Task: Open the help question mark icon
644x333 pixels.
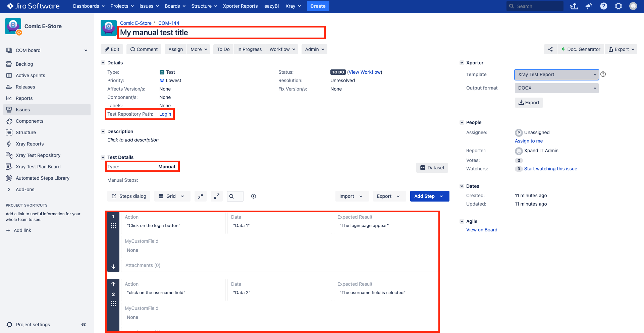Action: coord(604,6)
